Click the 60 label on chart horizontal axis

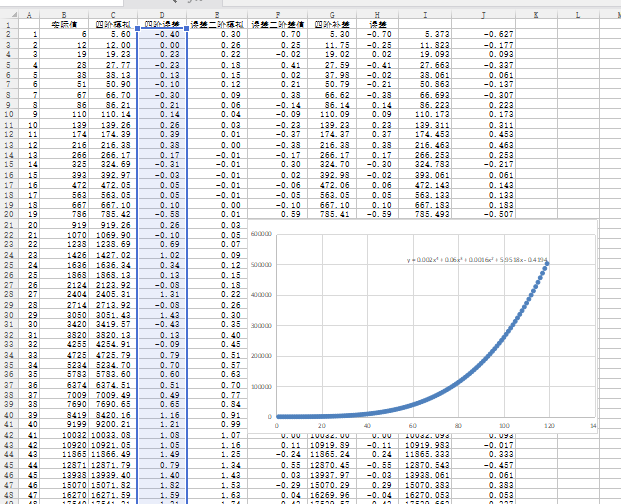(x=413, y=426)
